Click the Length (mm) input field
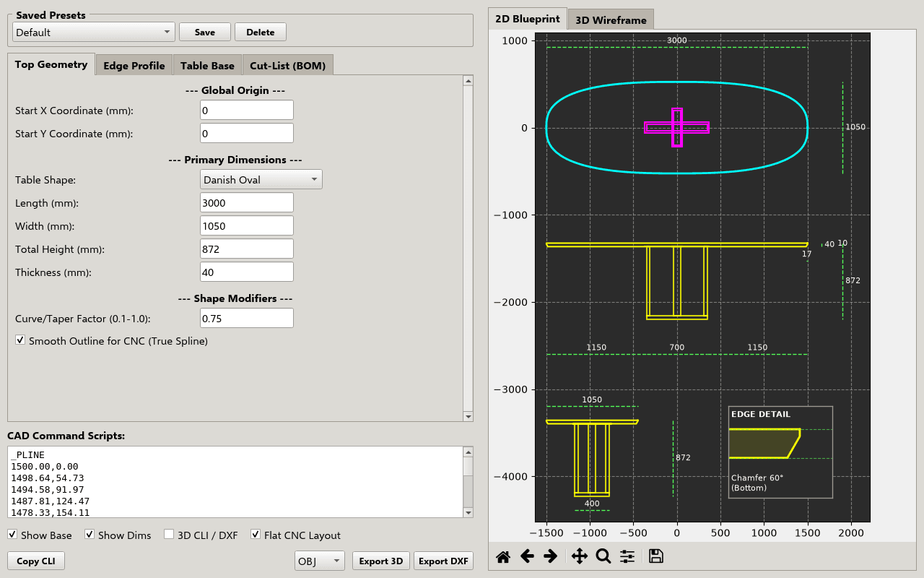The height and width of the screenshot is (578, 924). pos(247,202)
